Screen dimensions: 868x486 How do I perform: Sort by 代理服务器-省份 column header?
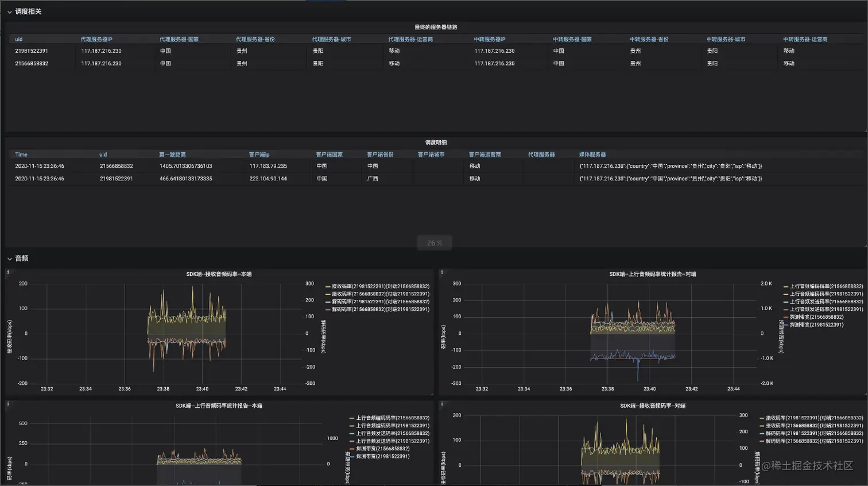tap(255, 40)
